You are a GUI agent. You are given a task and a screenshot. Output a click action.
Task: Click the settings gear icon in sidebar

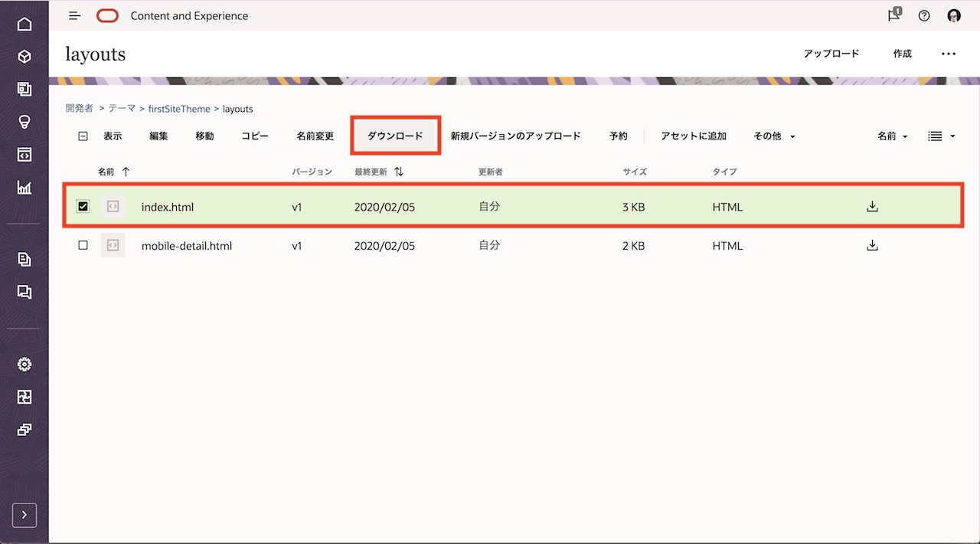click(x=24, y=364)
